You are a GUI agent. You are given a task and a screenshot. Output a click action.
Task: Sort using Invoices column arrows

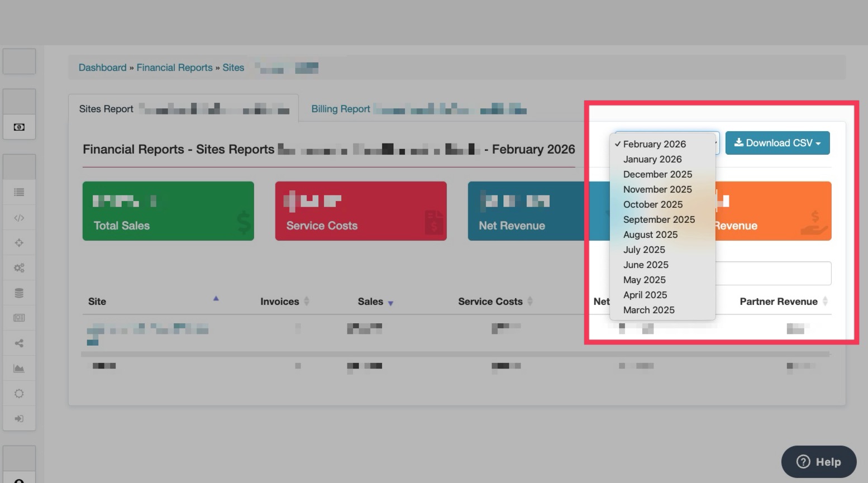tap(306, 302)
